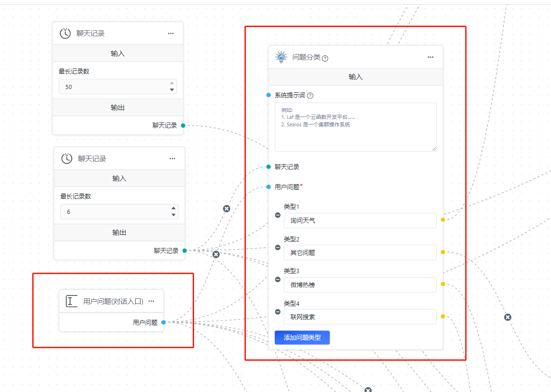Decrease 最长记录数 value 50 with down arrow
551x392 pixels.
pos(172,90)
